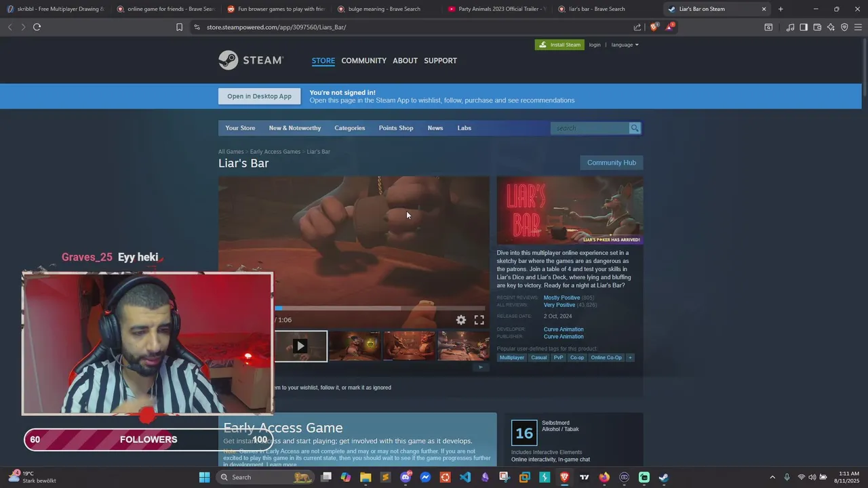Bookmark this page with the bookmark icon

point(179,27)
